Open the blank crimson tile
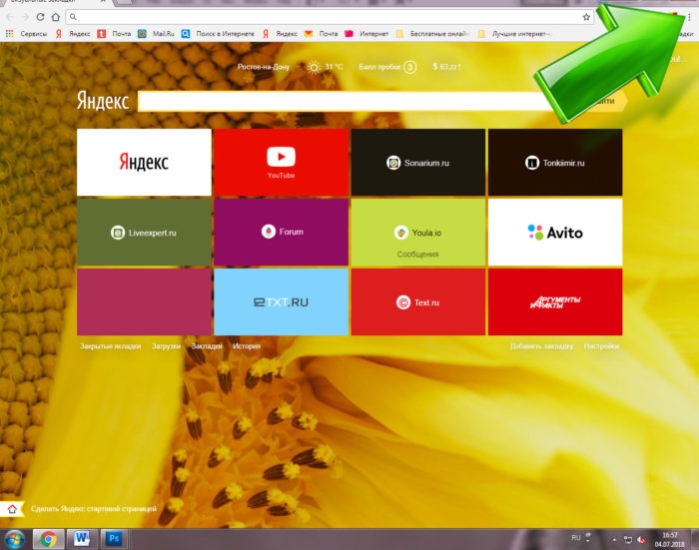This screenshot has width=699, height=550. 144,302
